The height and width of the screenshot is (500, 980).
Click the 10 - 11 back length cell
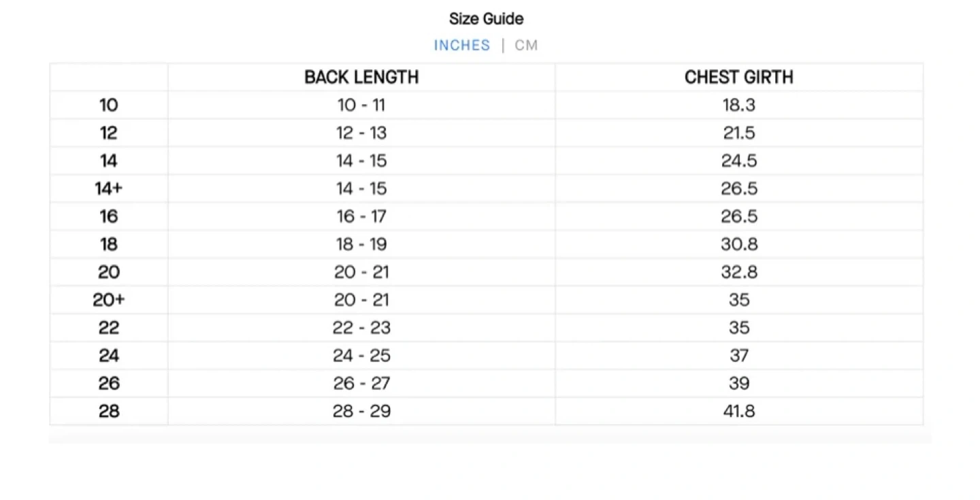tap(361, 105)
